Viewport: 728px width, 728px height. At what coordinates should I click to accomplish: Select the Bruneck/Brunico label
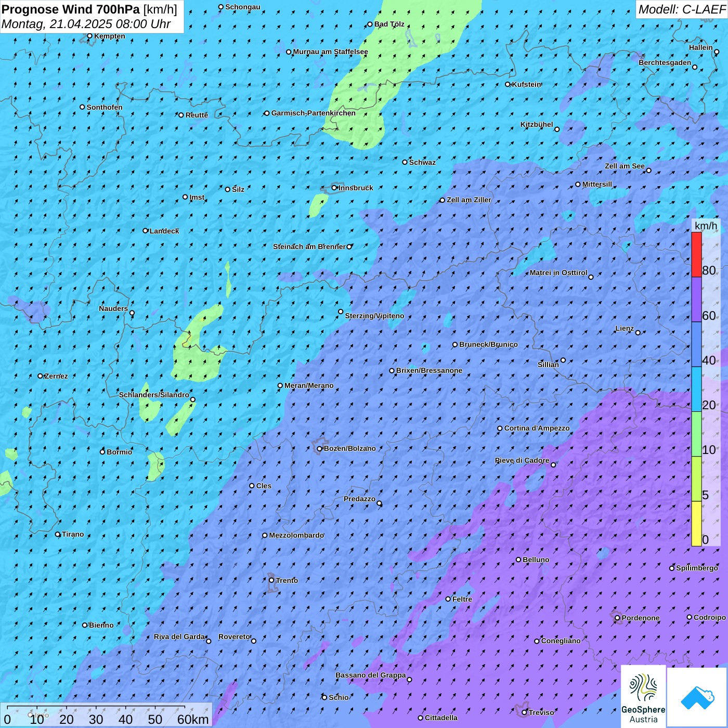pos(488,344)
